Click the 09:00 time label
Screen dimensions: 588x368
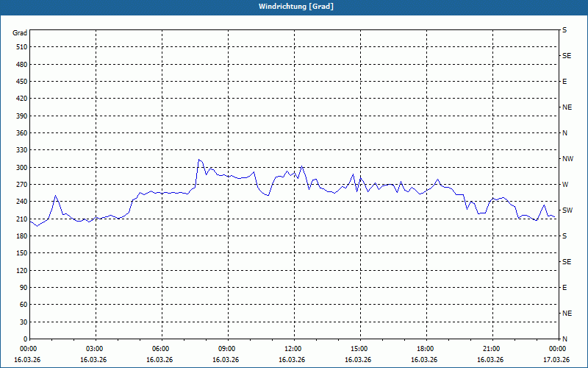tap(228, 349)
